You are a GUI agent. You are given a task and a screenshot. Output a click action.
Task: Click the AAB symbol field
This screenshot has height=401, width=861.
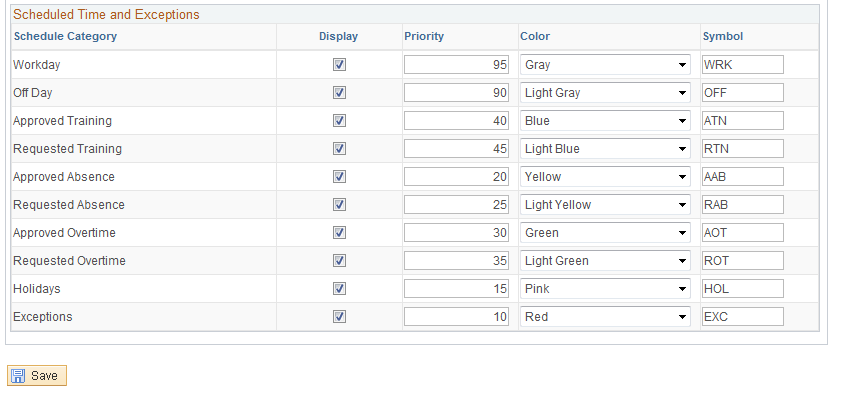tap(742, 177)
